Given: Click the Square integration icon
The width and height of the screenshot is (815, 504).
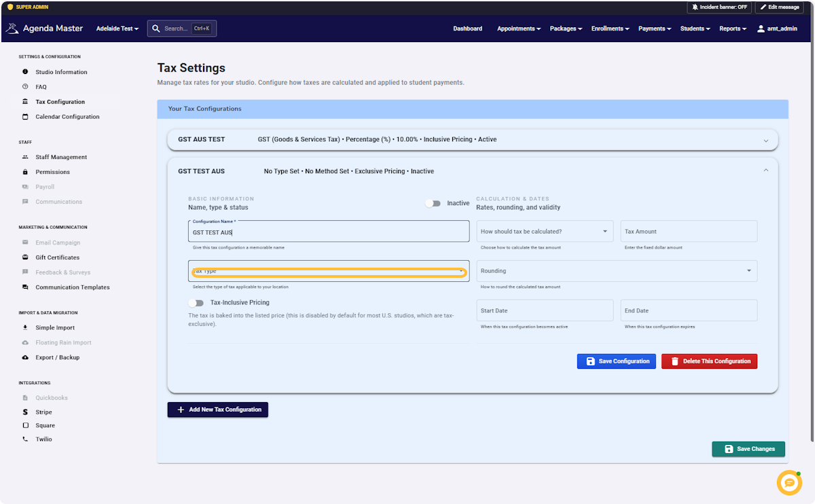Looking at the screenshot, I should (25, 425).
